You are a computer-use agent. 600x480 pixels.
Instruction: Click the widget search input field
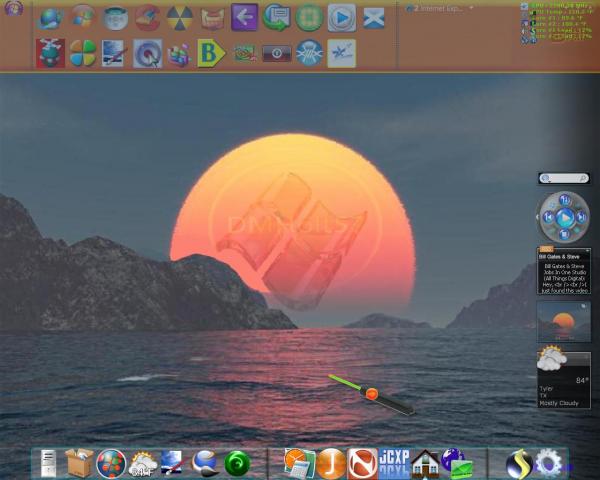563,178
